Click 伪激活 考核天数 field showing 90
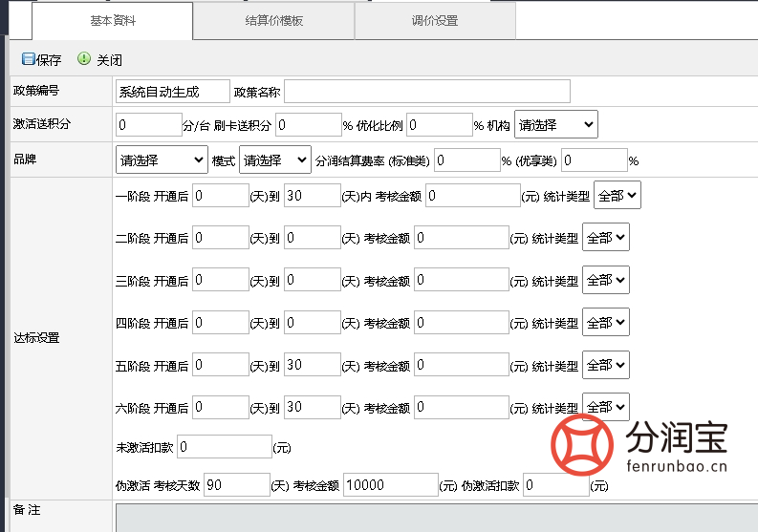 click(237, 484)
